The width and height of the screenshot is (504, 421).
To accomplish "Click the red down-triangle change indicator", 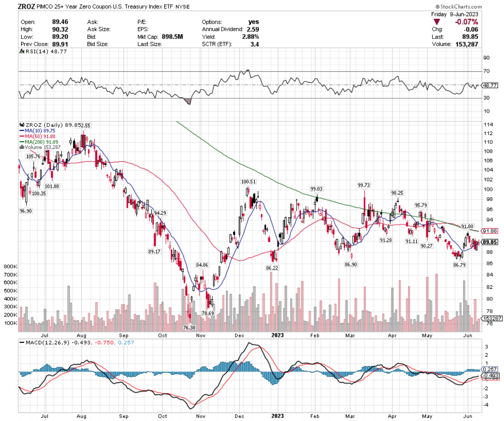I will (436, 22).
